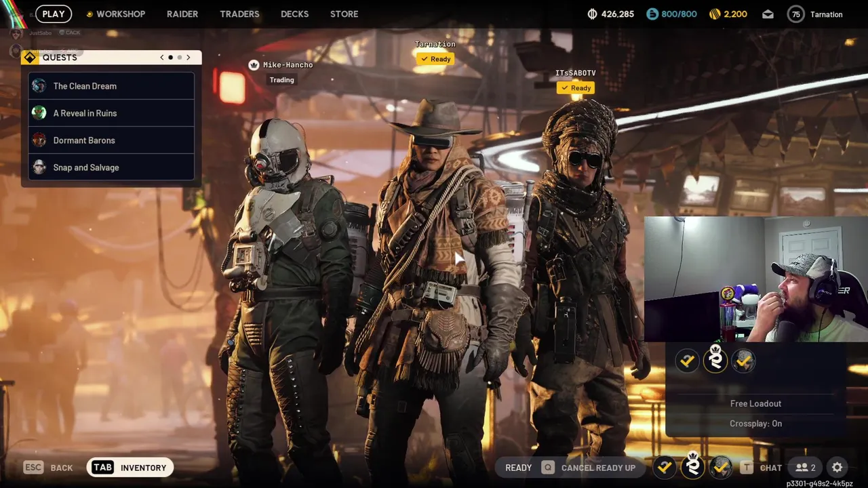Click the READY label at bottom
Viewport: 868px width, 488px height.
[518, 468]
